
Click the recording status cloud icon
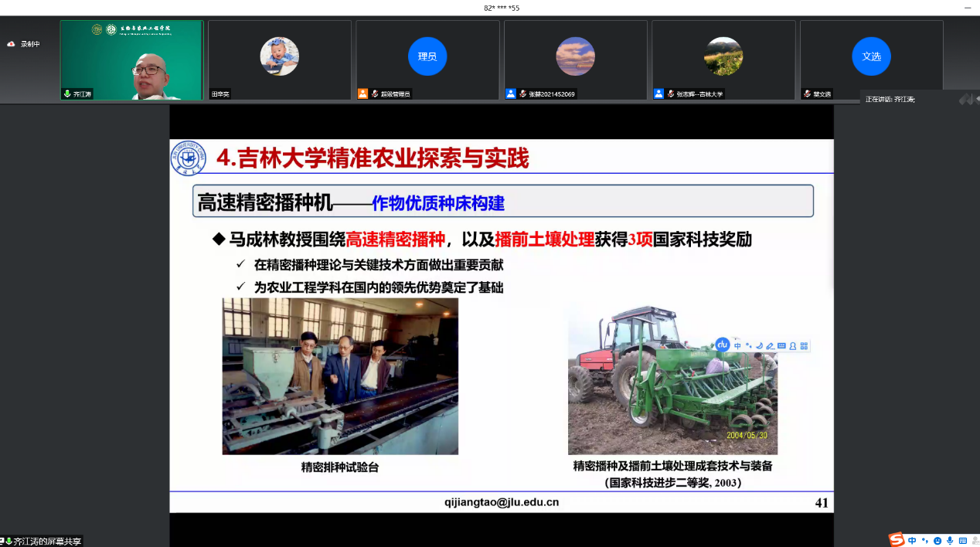pyautogui.click(x=11, y=44)
